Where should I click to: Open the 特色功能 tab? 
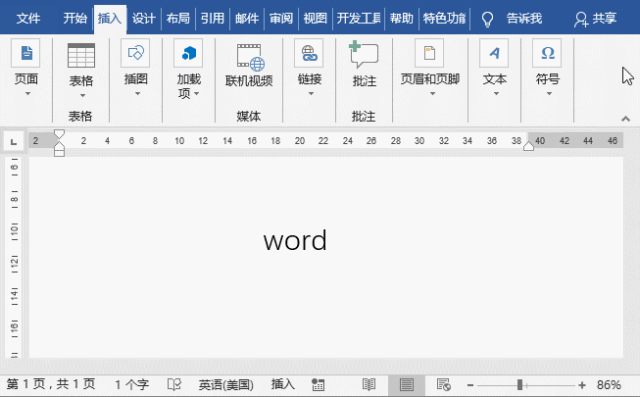444,18
